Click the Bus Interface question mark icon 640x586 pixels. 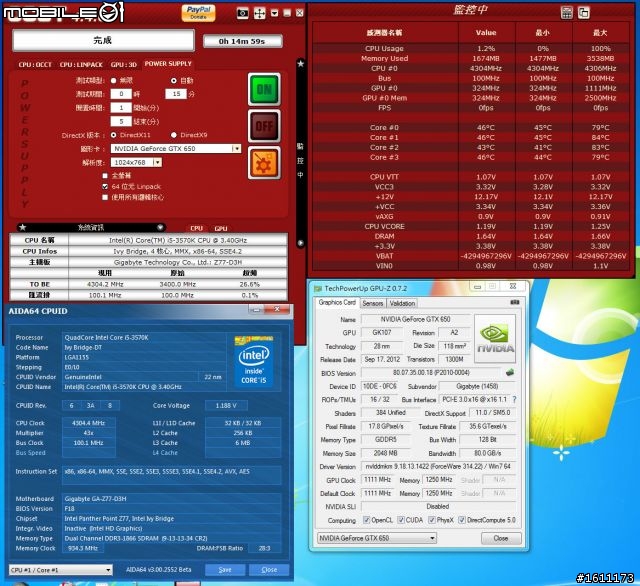pos(514,400)
